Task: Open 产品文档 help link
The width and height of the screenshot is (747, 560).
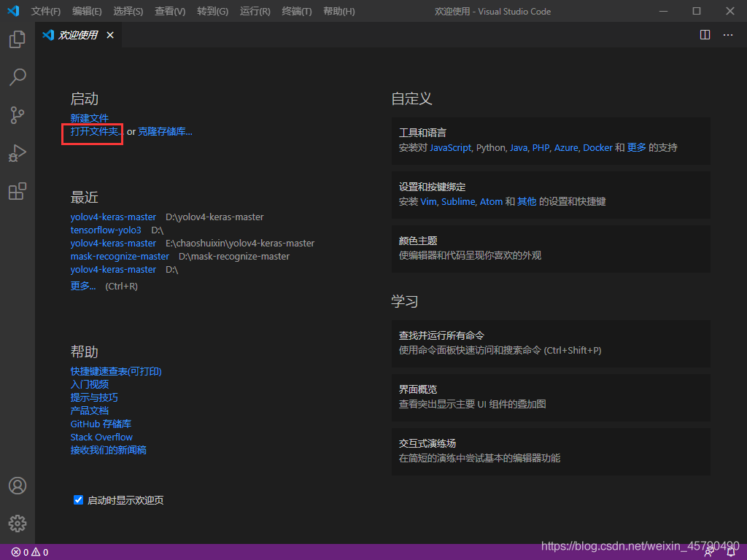Action: click(x=90, y=411)
